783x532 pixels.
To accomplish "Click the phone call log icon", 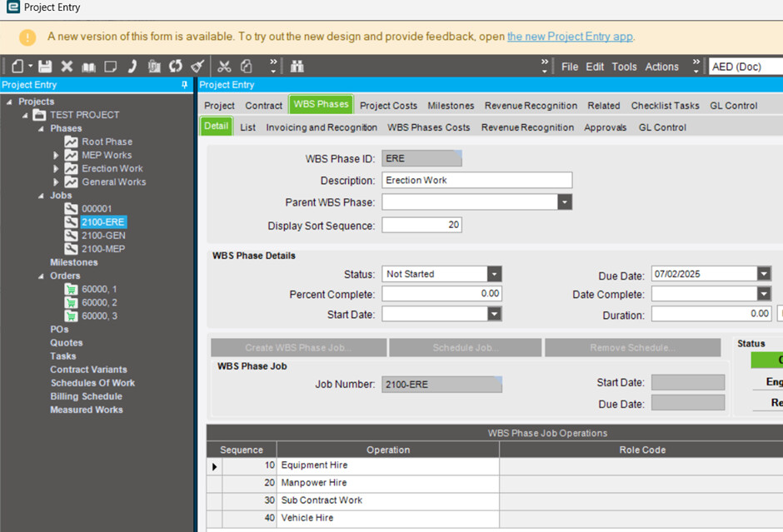I will point(132,67).
